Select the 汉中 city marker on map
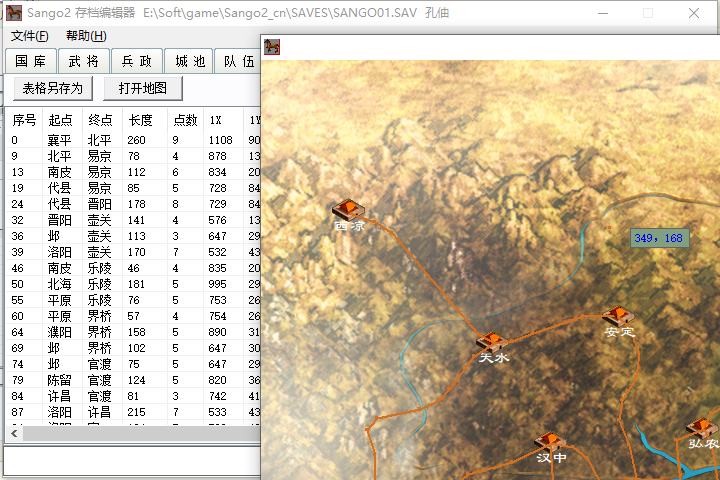Image resolution: width=720 pixels, height=480 pixels. [x=549, y=442]
